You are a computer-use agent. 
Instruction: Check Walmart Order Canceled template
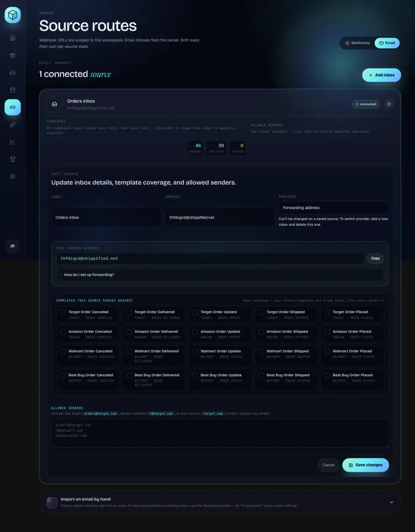63,352
